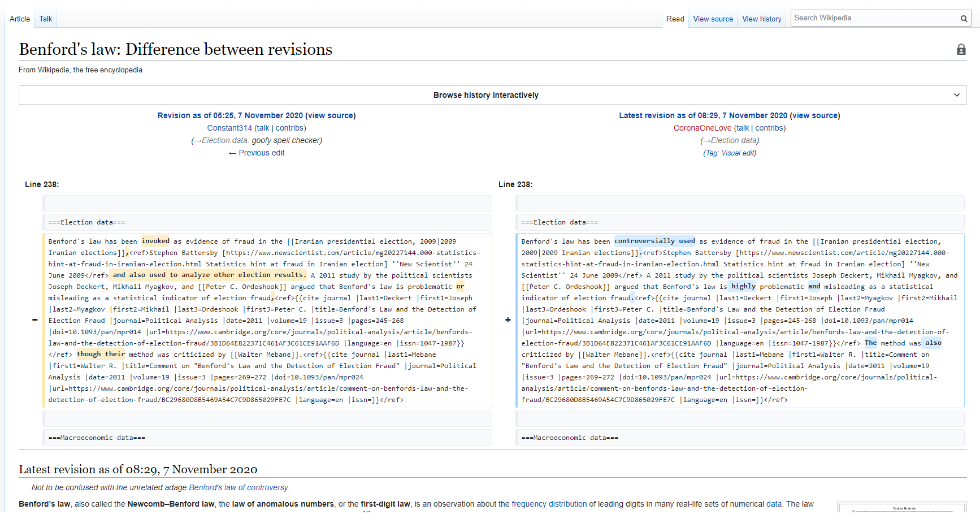Open Benford's law of controversy link

(x=238, y=487)
